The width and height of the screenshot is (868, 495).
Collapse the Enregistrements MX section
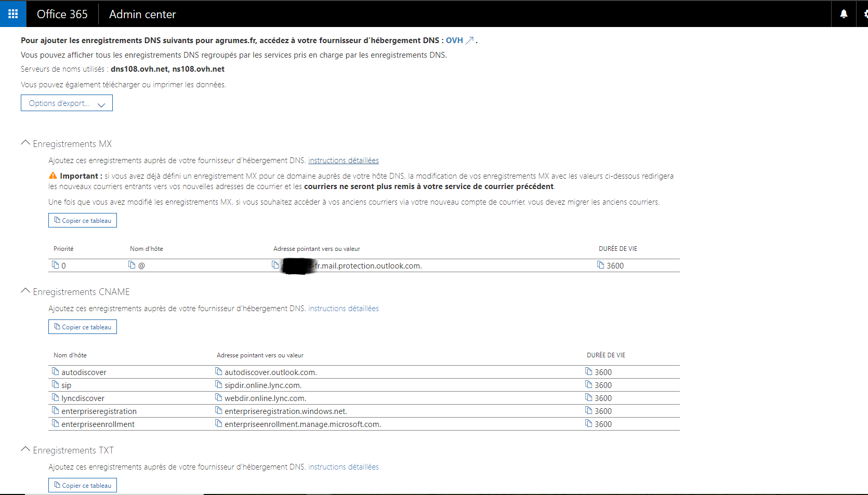point(25,143)
